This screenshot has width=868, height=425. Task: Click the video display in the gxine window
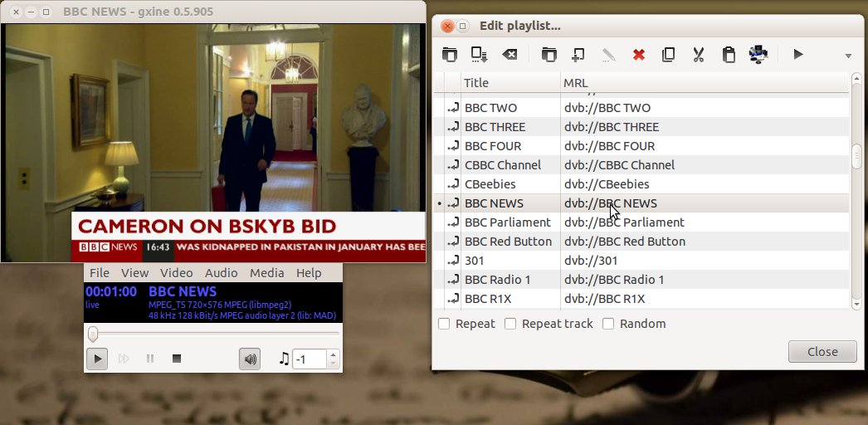click(x=213, y=143)
